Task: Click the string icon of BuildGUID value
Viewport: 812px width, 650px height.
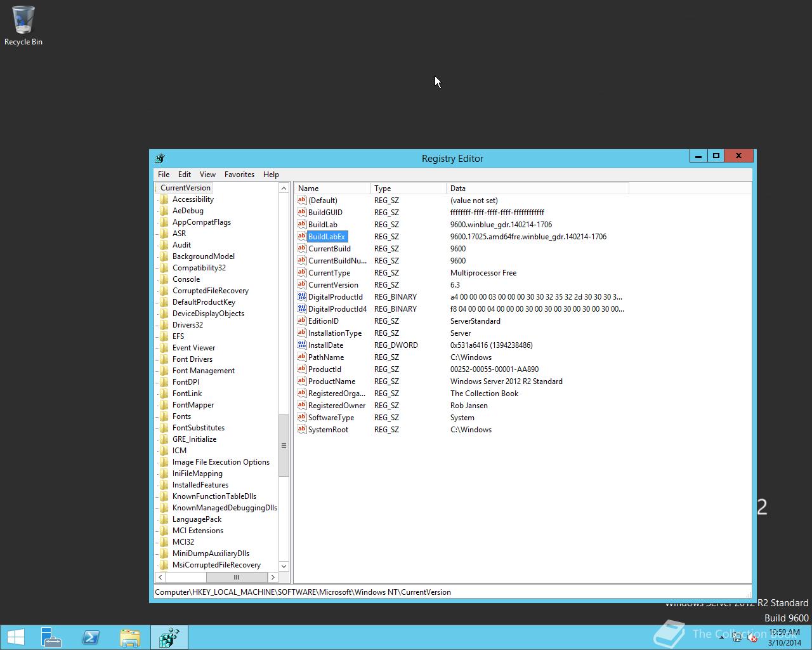Action: (302, 212)
